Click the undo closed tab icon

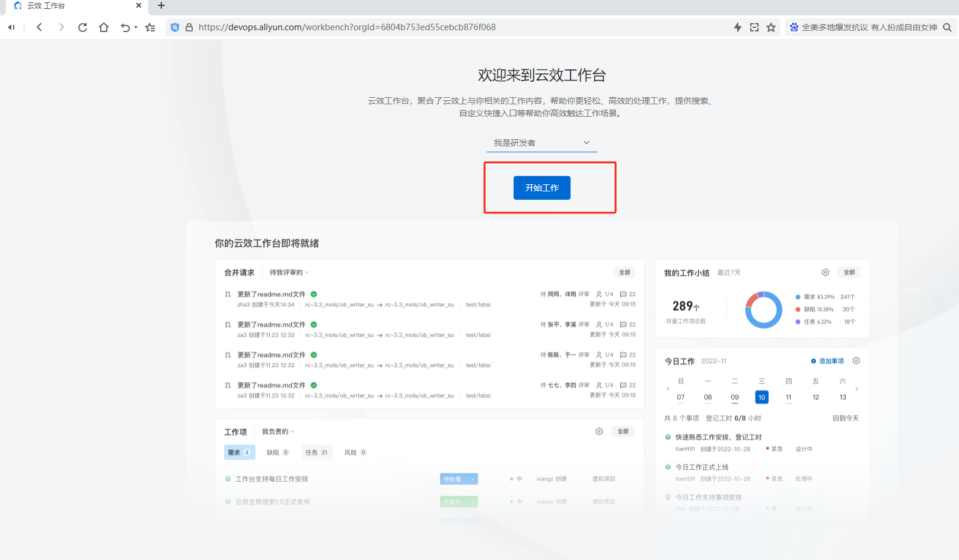(x=125, y=27)
